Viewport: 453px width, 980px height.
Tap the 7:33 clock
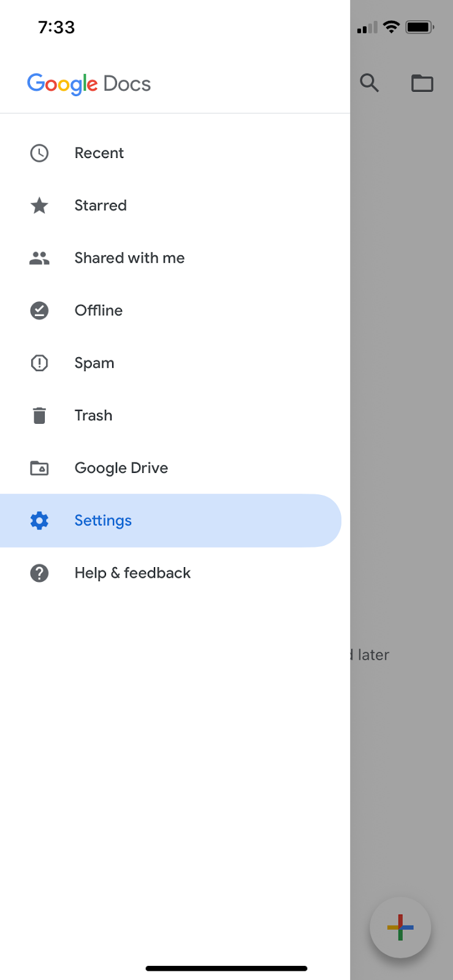coord(56,27)
